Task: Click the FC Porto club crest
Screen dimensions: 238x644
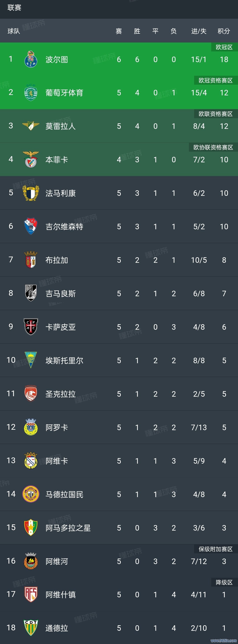Action: coord(31,59)
